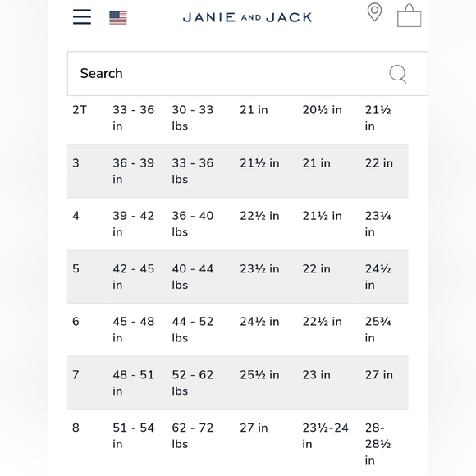Select the US flag country selector

118,18
